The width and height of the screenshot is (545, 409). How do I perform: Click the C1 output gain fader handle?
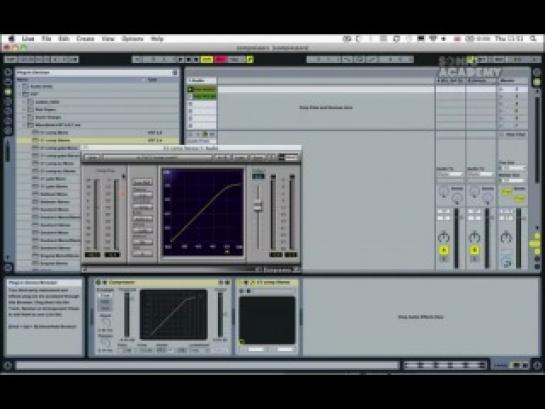pos(258,206)
